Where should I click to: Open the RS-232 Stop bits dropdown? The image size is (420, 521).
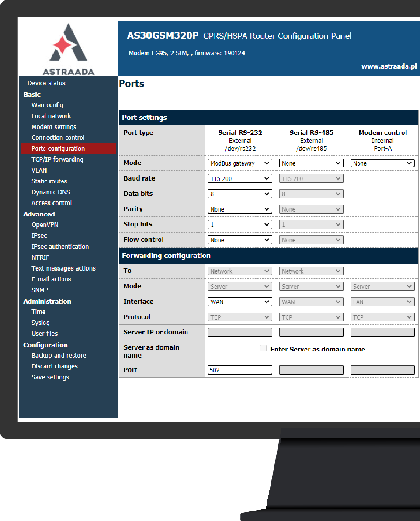coord(240,225)
